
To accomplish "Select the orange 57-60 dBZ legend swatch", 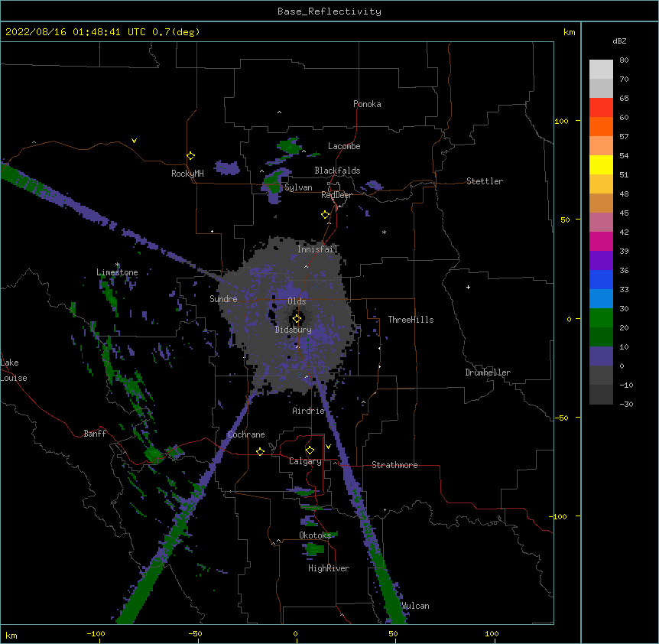I will 601,126.
